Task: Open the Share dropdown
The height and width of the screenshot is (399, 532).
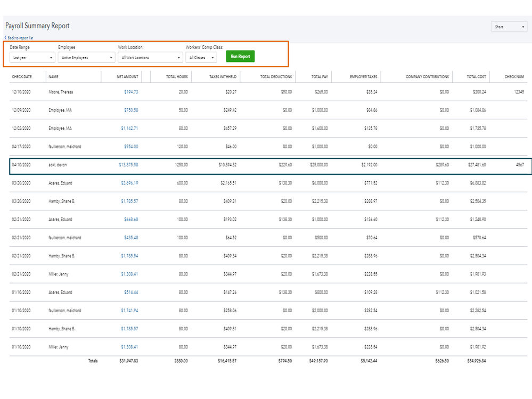Action: point(509,27)
